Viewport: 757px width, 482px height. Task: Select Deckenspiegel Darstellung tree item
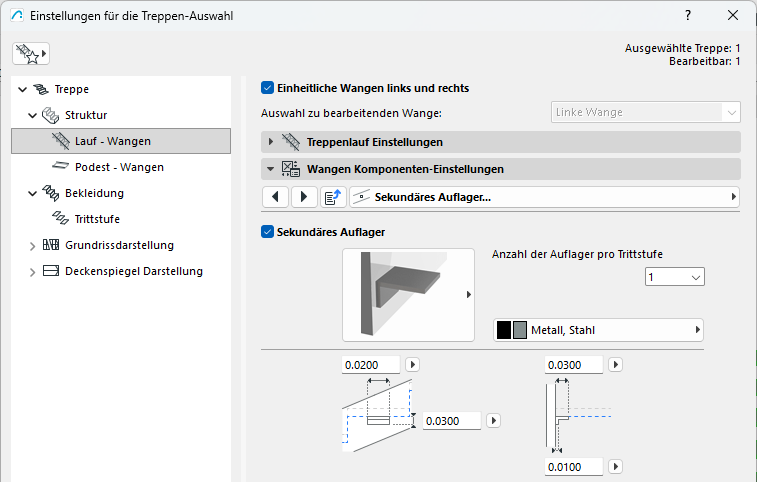click(x=133, y=271)
